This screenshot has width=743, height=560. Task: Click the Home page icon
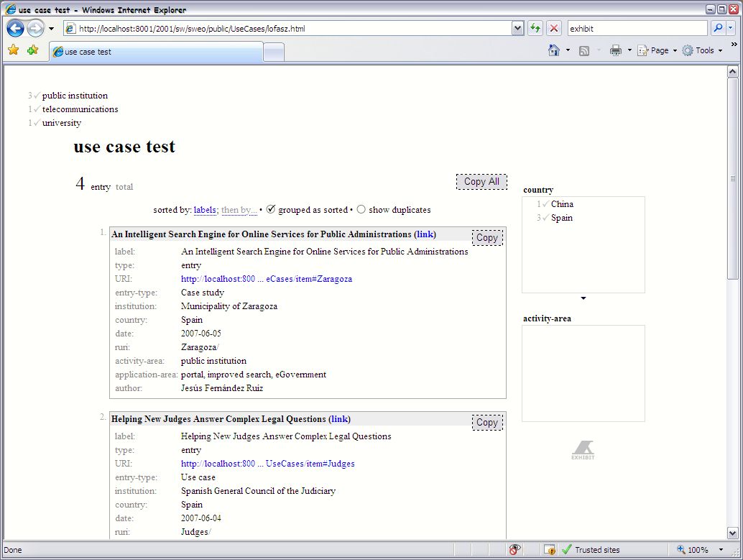point(553,50)
